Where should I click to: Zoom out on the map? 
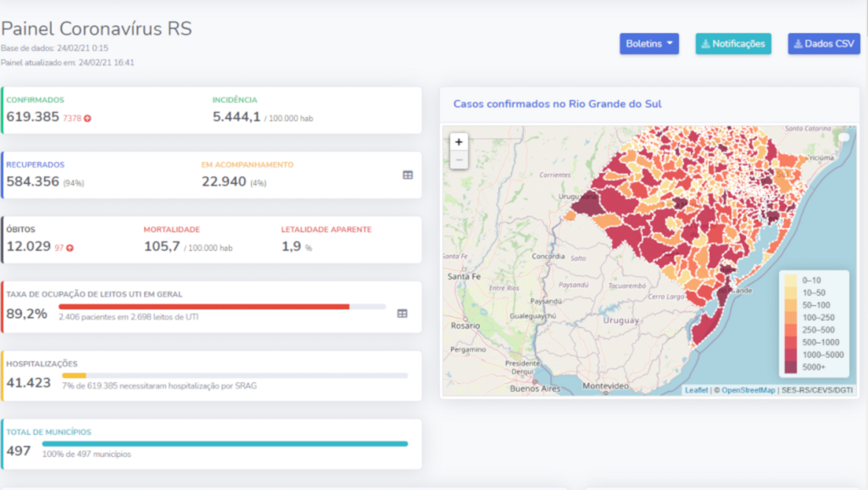tap(459, 159)
